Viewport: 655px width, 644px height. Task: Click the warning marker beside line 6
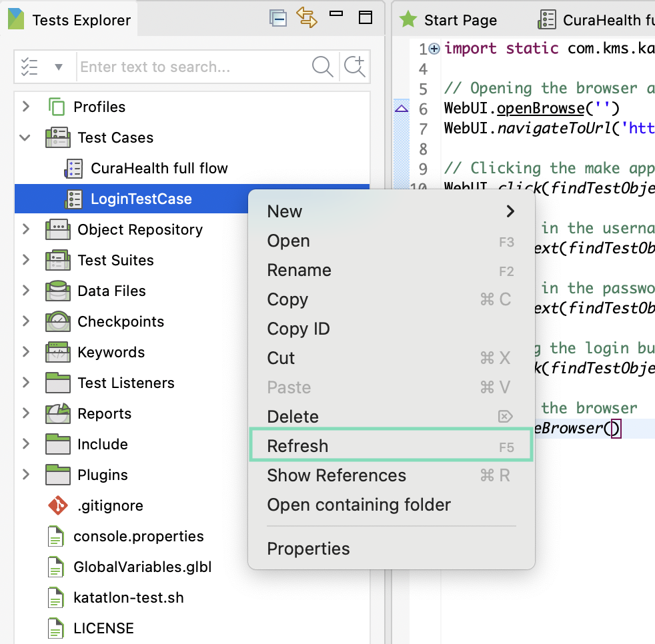coord(402,109)
